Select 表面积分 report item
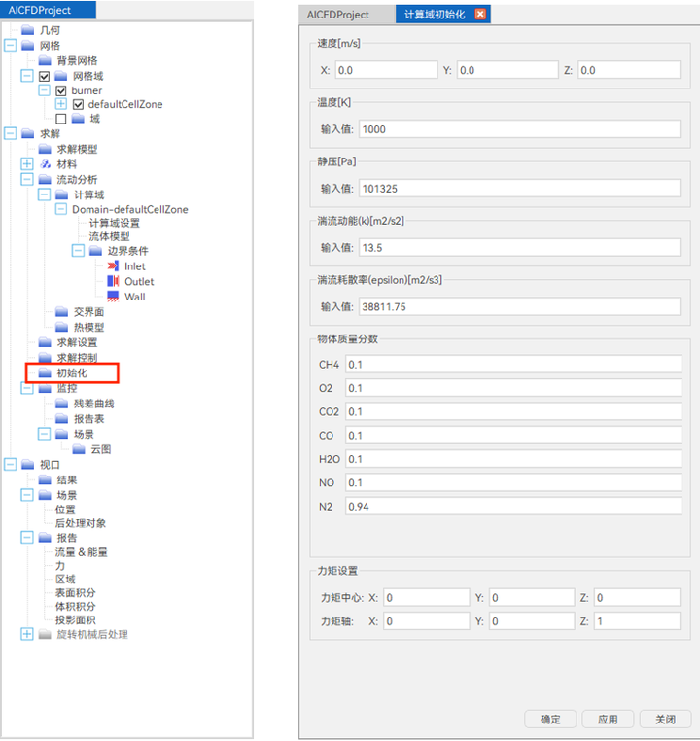 (76, 592)
